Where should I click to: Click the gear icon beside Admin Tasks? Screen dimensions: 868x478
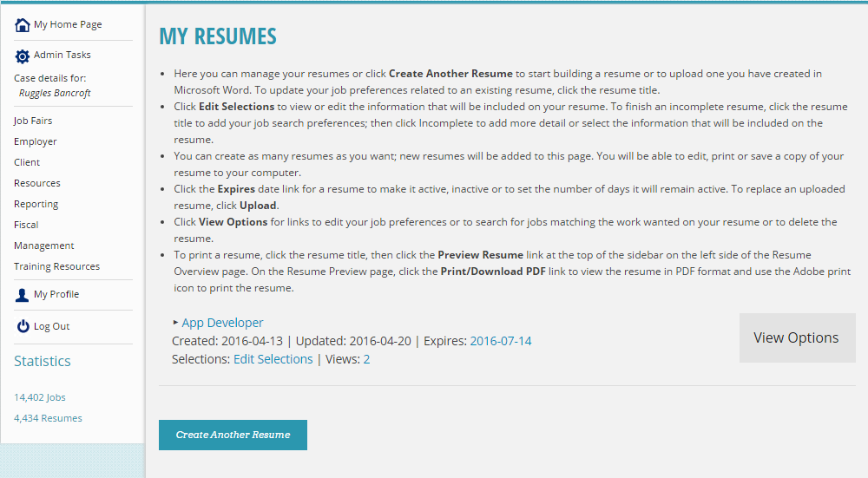point(23,56)
